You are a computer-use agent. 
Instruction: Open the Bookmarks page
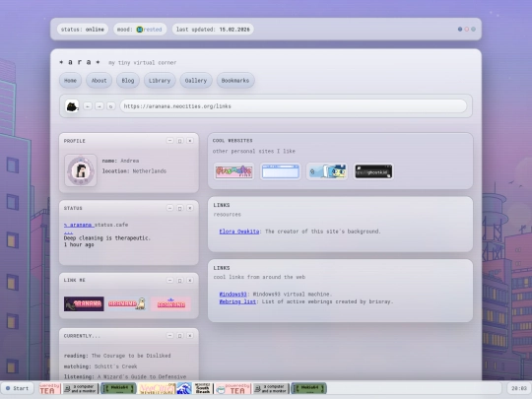click(x=235, y=81)
